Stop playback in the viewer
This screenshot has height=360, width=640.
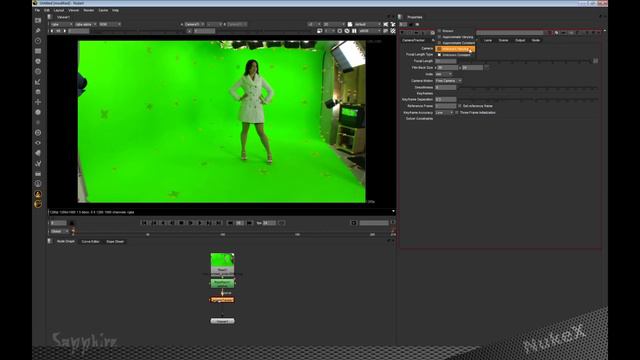coord(181,223)
